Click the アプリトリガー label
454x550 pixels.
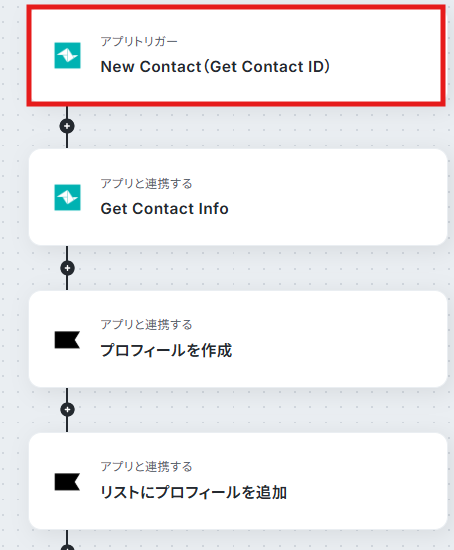[x=139, y=41]
